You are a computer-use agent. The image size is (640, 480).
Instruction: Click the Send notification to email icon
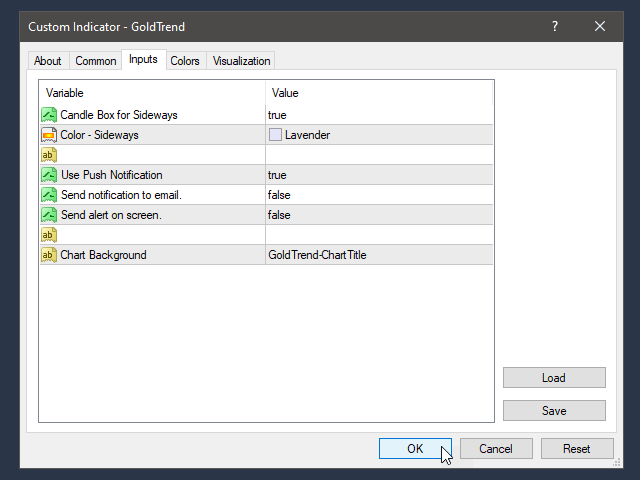click(x=49, y=195)
